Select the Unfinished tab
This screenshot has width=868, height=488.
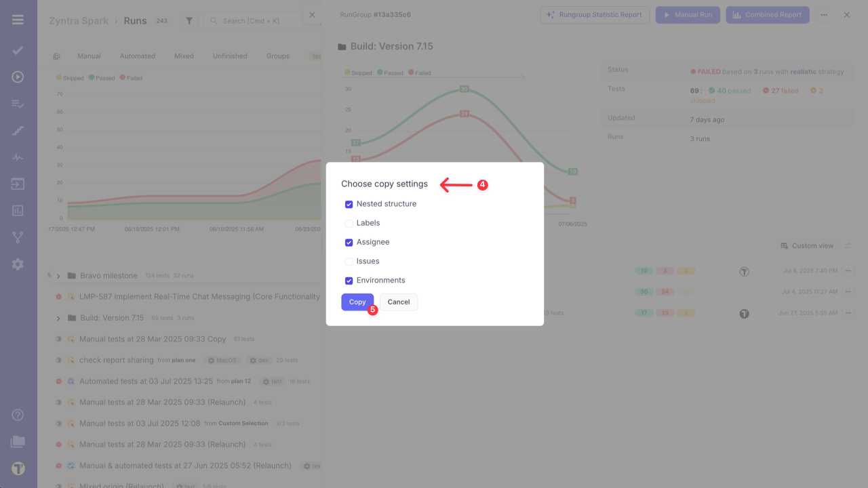click(229, 56)
